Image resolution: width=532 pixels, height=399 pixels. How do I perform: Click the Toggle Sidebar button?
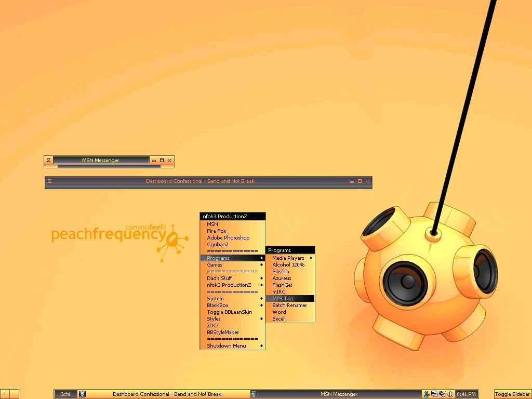(513, 394)
